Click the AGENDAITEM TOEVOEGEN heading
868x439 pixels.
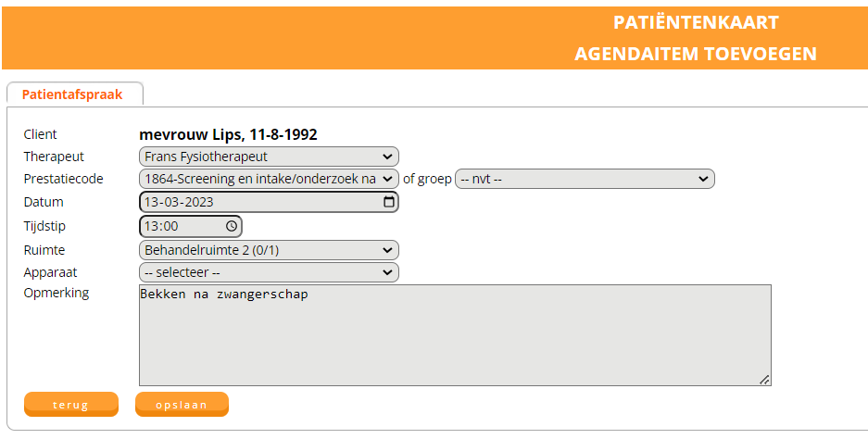[x=695, y=54]
